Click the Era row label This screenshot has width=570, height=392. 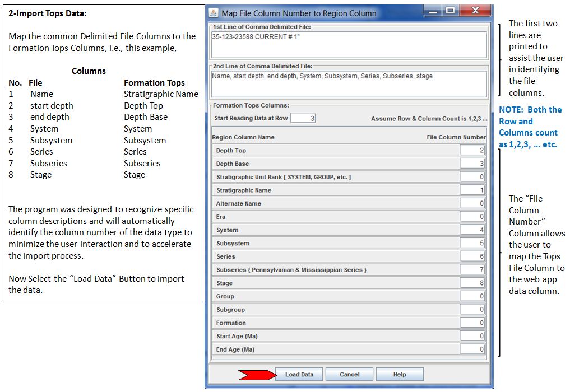[x=221, y=217]
